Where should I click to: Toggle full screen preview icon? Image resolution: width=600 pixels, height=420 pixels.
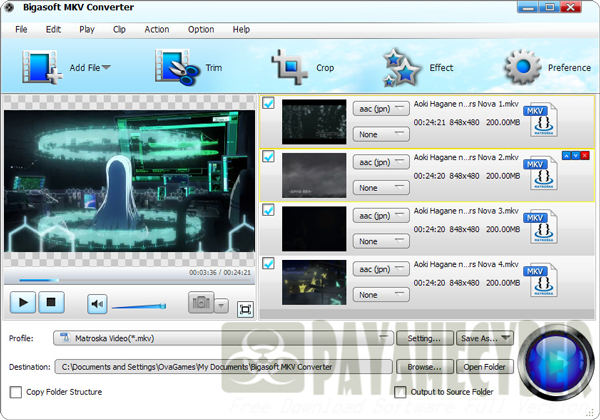[x=245, y=309]
